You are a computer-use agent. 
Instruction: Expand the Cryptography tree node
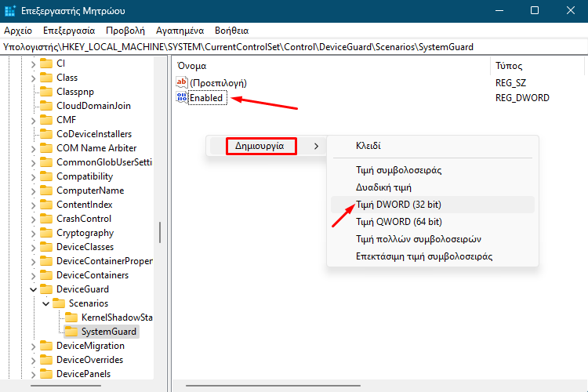pos(33,234)
